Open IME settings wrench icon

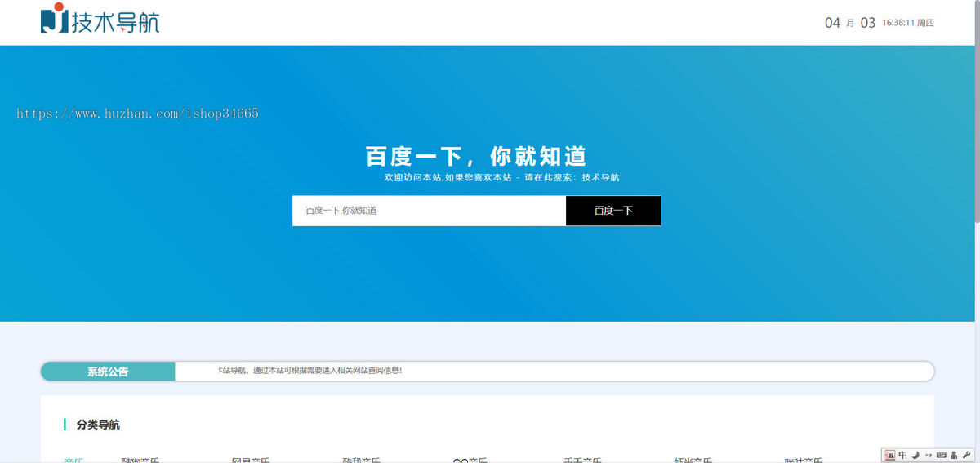pos(966,455)
